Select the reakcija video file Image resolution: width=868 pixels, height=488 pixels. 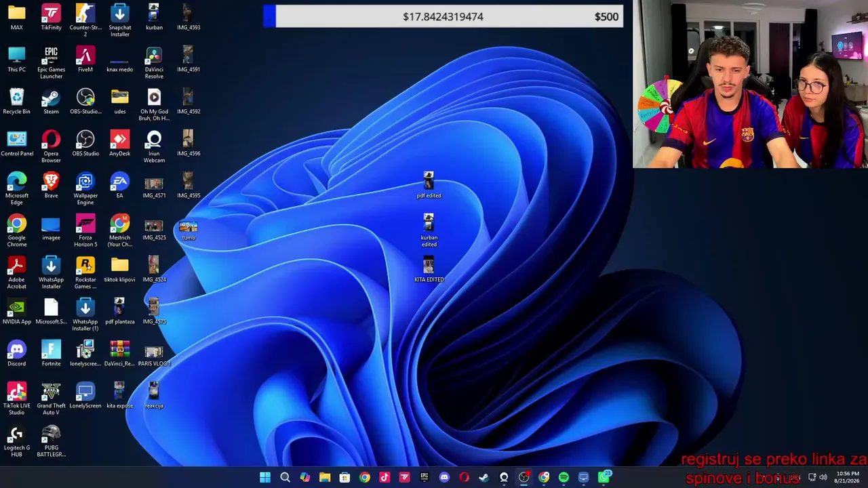[x=154, y=396]
